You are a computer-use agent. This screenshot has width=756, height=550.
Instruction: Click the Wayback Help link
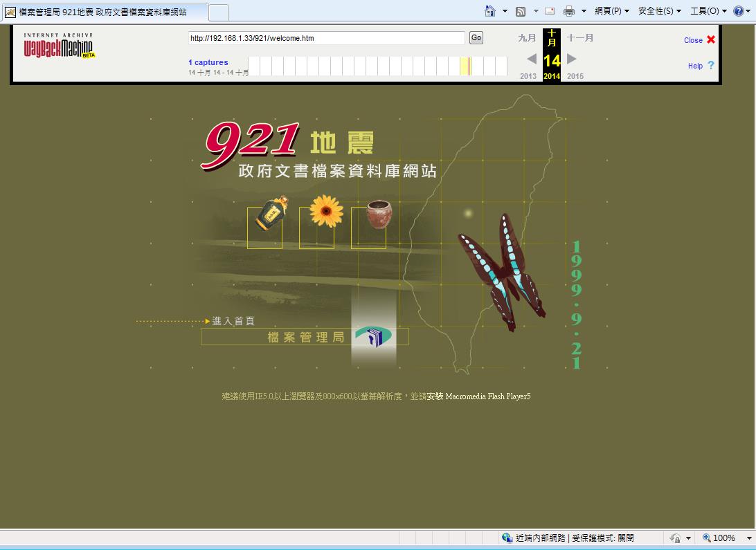(695, 66)
